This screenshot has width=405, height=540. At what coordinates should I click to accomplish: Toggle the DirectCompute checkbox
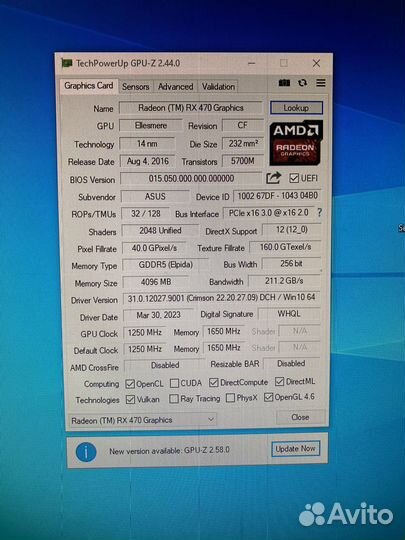214,382
